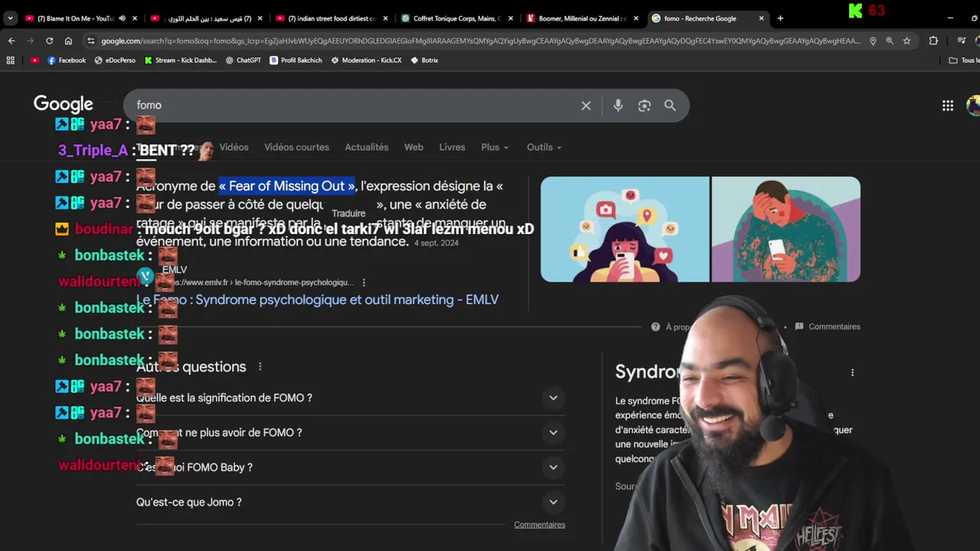Go to Google homepage logo

coord(64,104)
